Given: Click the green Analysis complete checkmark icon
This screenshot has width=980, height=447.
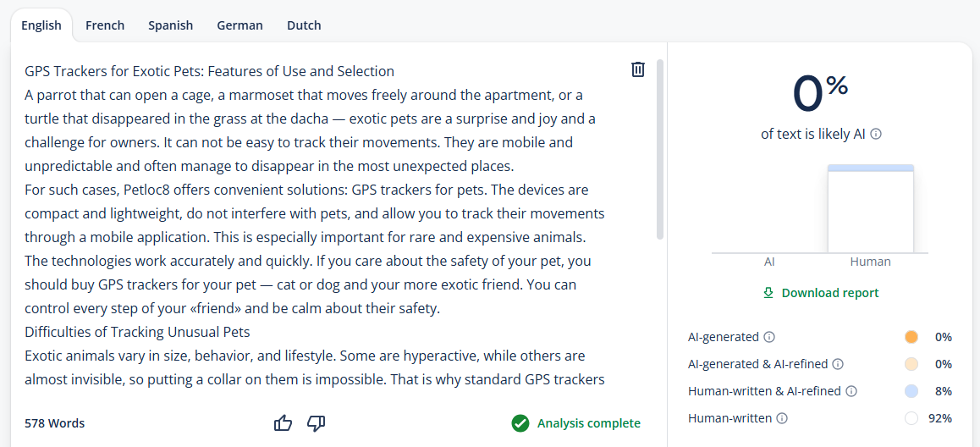Looking at the screenshot, I should point(520,423).
